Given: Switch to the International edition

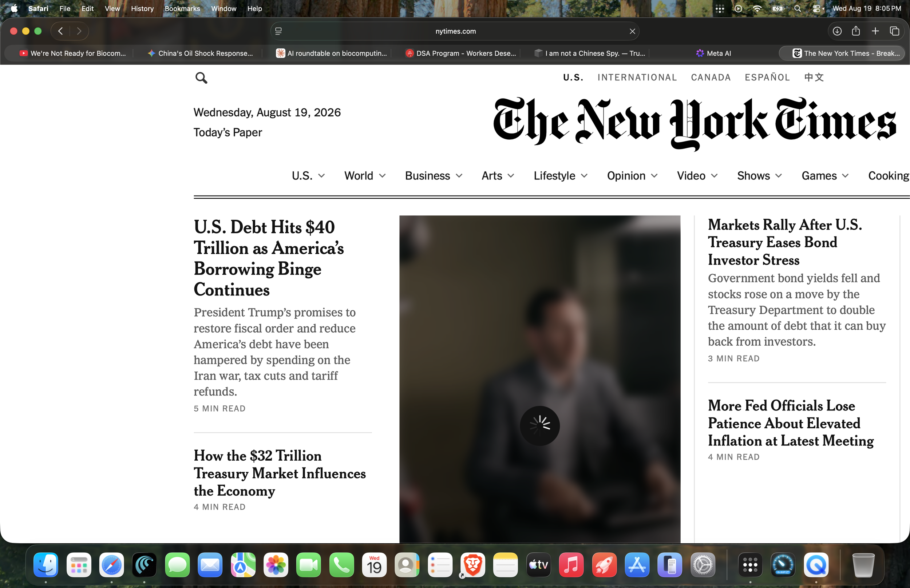Looking at the screenshot, I should [x=637, y=78].
